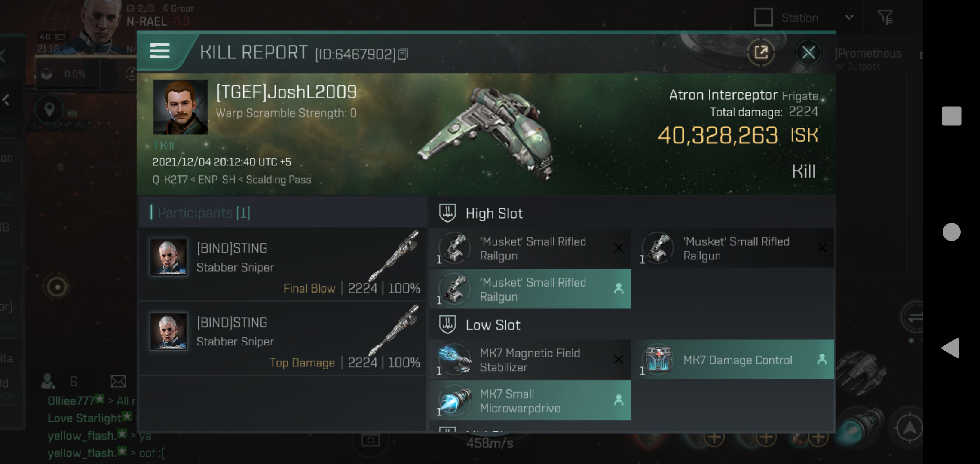The width and height of the screenshot is (980, 464).
Task: Open the Final Blow STING participant entry
Action: coord(283,264)
